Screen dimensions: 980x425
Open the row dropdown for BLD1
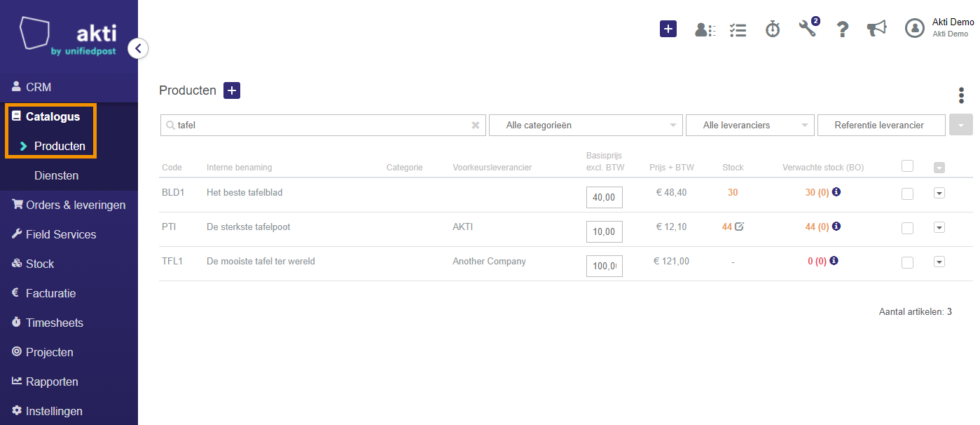pyautogui.click(x=939, y=193)
